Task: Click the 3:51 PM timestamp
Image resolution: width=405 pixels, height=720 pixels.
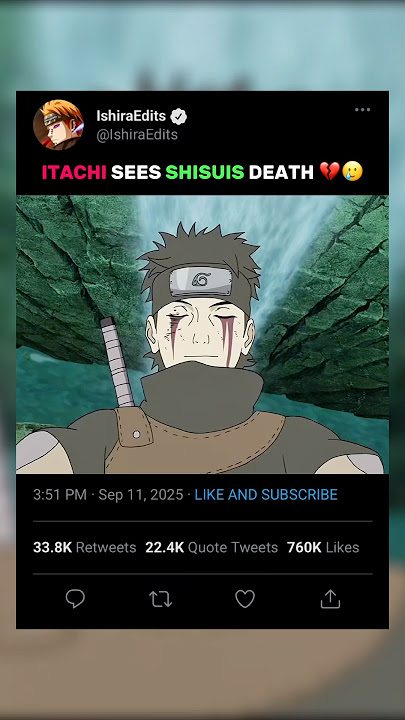Action: 60,495
